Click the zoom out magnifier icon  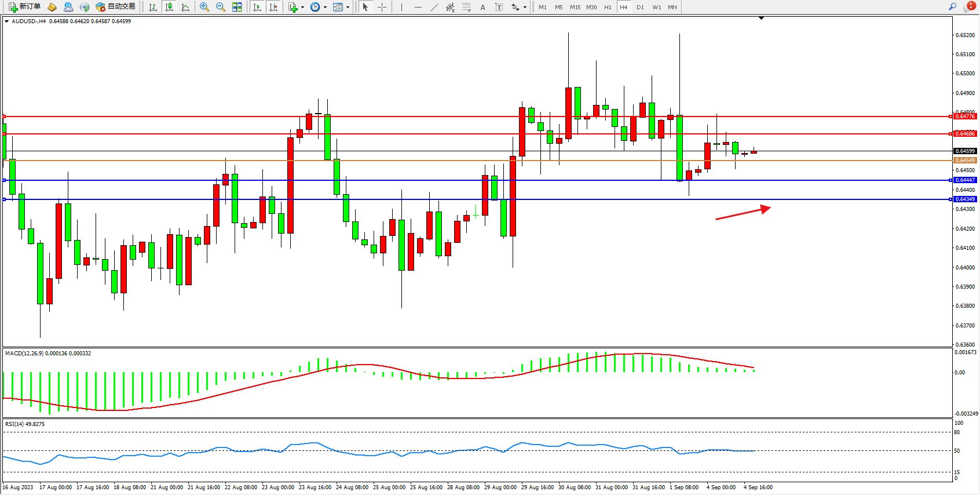(x=220, y=7)
